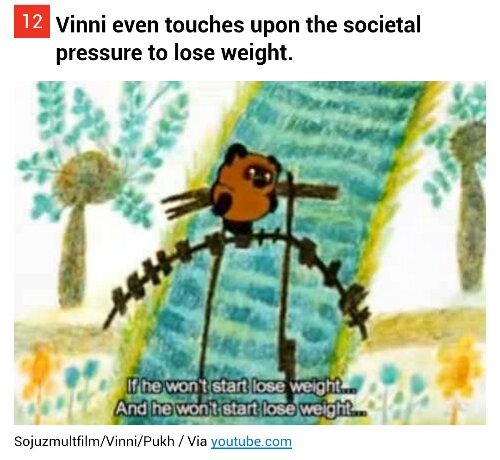Click the blue flowers at bottom right
Image resolution: width=500 pixels, height=460 pixels.
405,383
